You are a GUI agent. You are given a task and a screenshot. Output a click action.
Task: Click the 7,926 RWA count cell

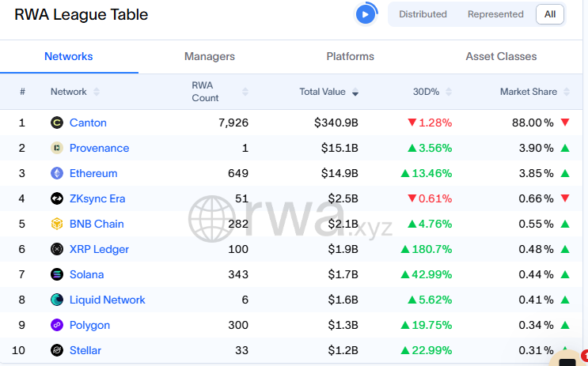233,123
